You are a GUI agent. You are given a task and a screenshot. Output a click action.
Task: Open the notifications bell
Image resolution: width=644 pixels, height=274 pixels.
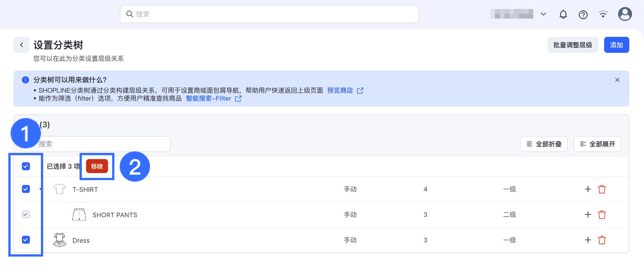(x=563, y=14)
